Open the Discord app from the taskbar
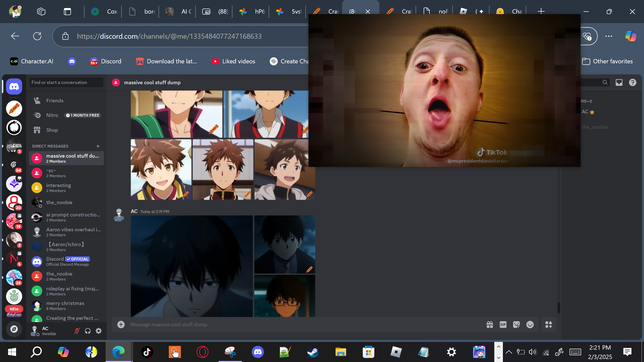This screenshot has height=362, width=644. (258, 352)
